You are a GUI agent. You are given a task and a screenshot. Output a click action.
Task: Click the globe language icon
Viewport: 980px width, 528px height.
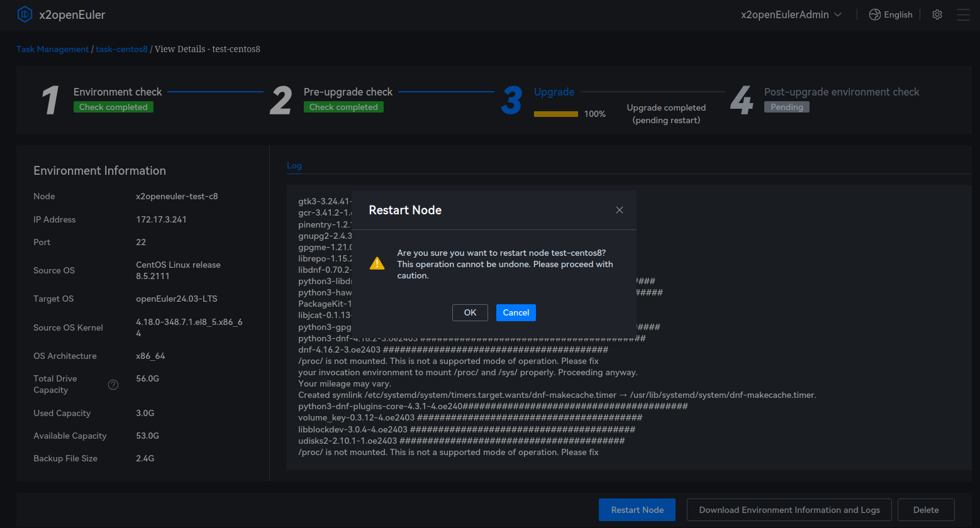click(874, 14)
